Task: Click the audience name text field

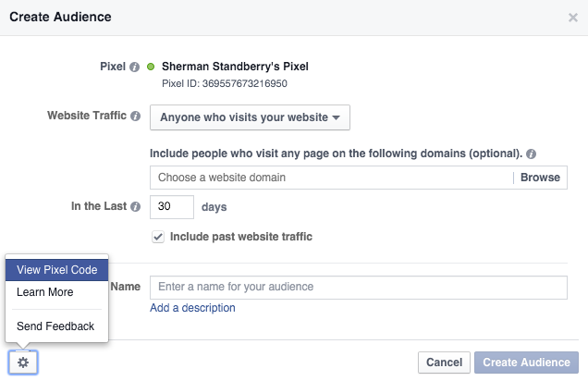Action: tap(358, 287)
